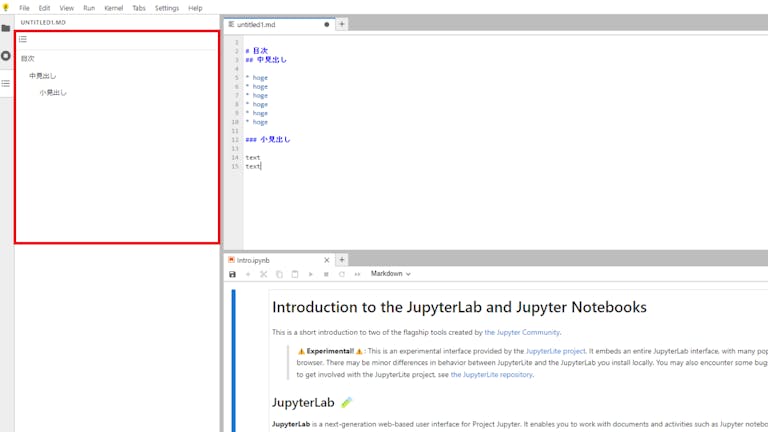This screenshot has height=432, width=768.
Task: Open the JupyterLite project link
Action: tap(555, 351)
